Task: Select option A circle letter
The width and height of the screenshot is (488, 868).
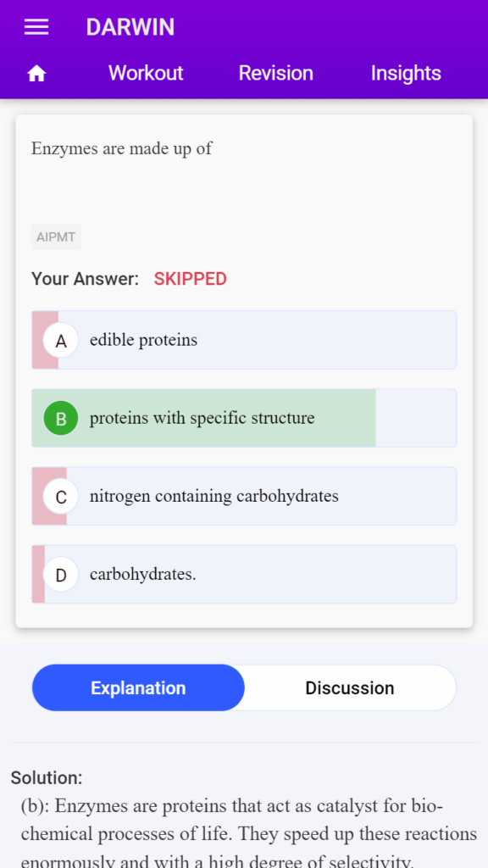Action: (61, 341)
